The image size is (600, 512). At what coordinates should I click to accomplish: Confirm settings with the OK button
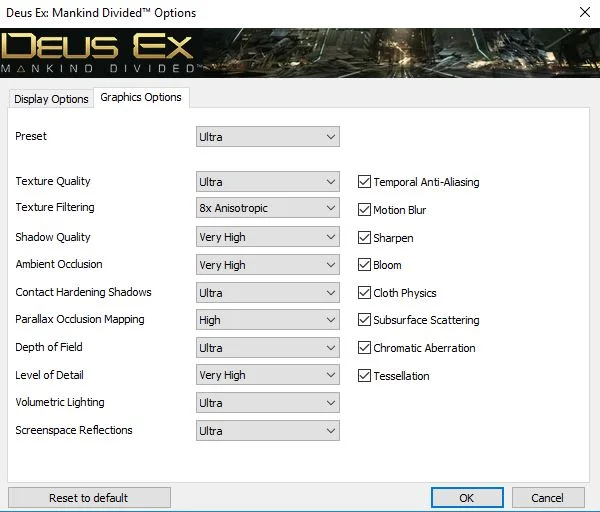[x=467, y=497]
